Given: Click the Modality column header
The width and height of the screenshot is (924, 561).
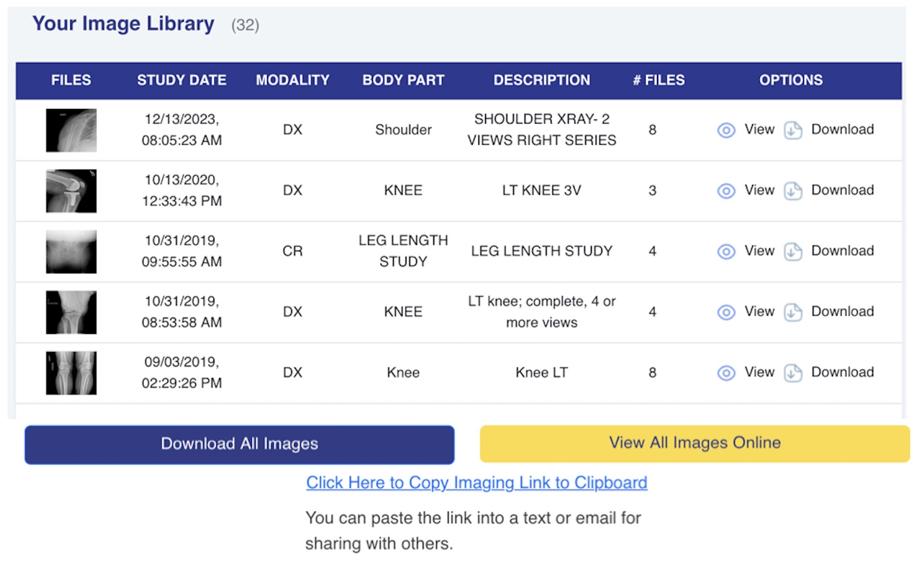Looking at the screenshot, I should pos(292,80).
